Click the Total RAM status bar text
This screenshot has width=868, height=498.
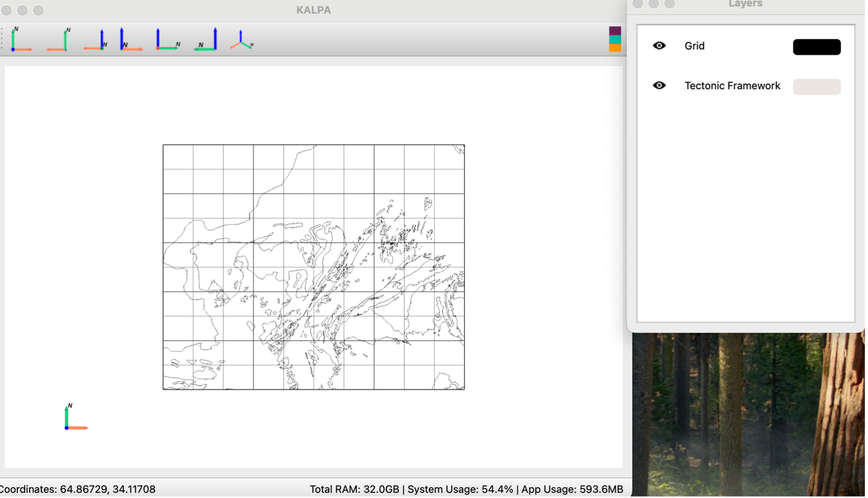click(468, 490)
